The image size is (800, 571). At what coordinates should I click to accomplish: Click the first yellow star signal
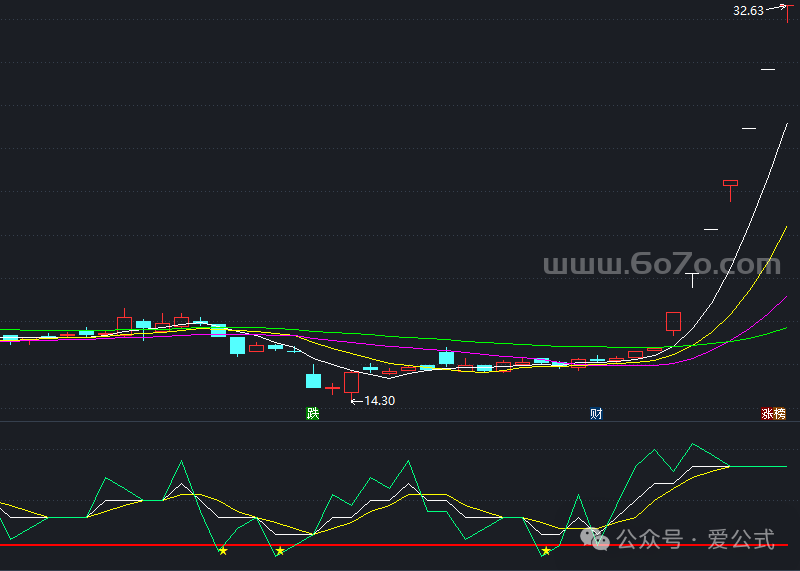coord(223,550)
